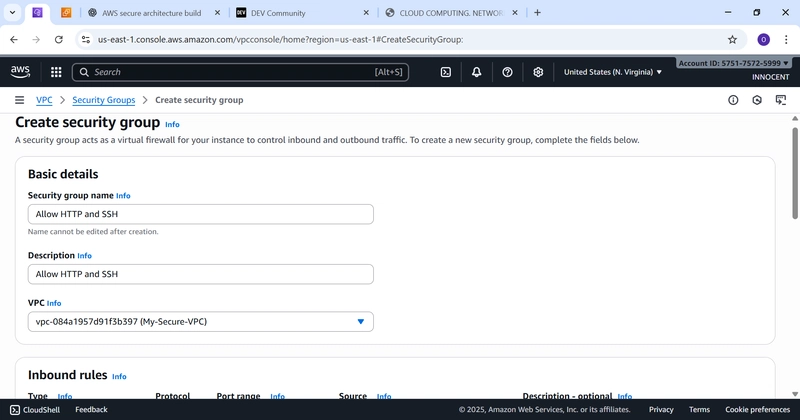800x420 pixels.
Task: Open the AWS home logo
Action: coord(20,72)
